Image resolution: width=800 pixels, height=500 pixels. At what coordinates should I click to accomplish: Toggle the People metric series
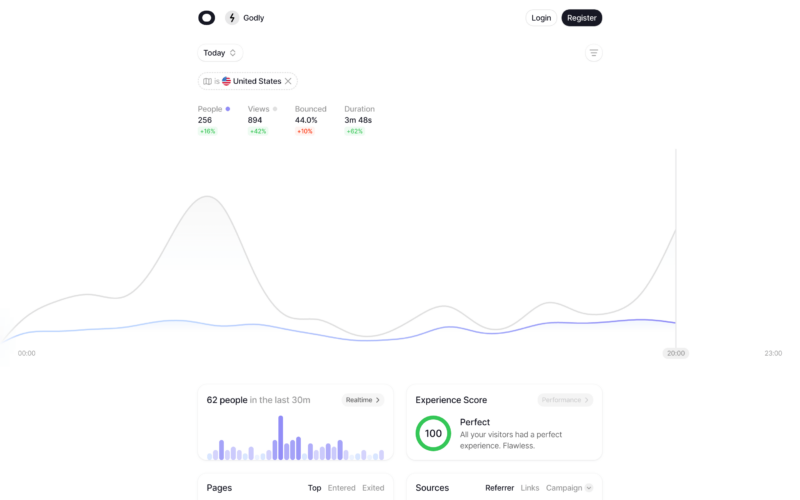[214, 109]
